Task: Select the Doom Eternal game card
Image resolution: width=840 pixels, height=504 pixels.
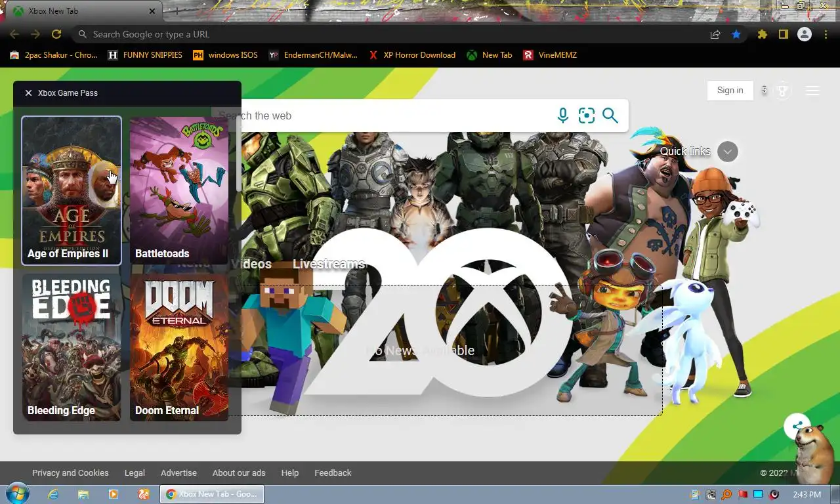Action: point(179,347)
